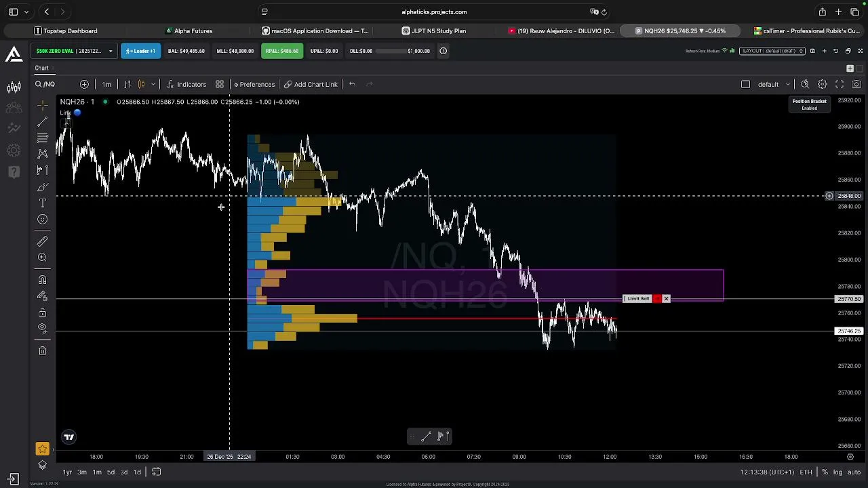Open the account selector $50K ZERO EVAL

pyautogui.click(x=73, y=51)
